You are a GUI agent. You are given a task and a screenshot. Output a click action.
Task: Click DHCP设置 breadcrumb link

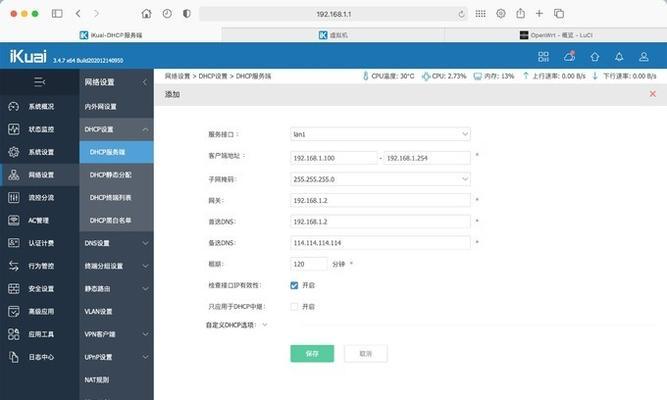click(213, 76)
